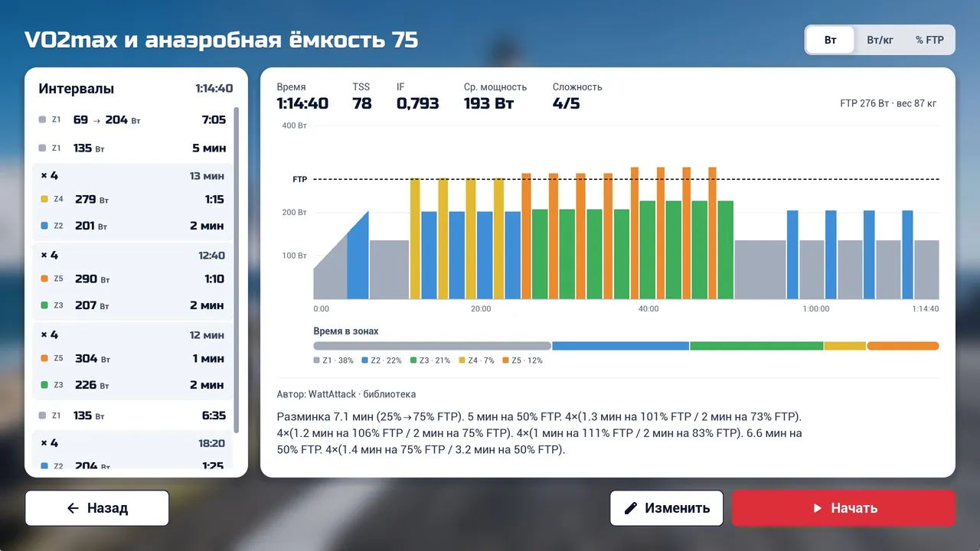
Task: Click the Z1 marker on the 69 → 204 Вт row
Action: click(42, 119)
